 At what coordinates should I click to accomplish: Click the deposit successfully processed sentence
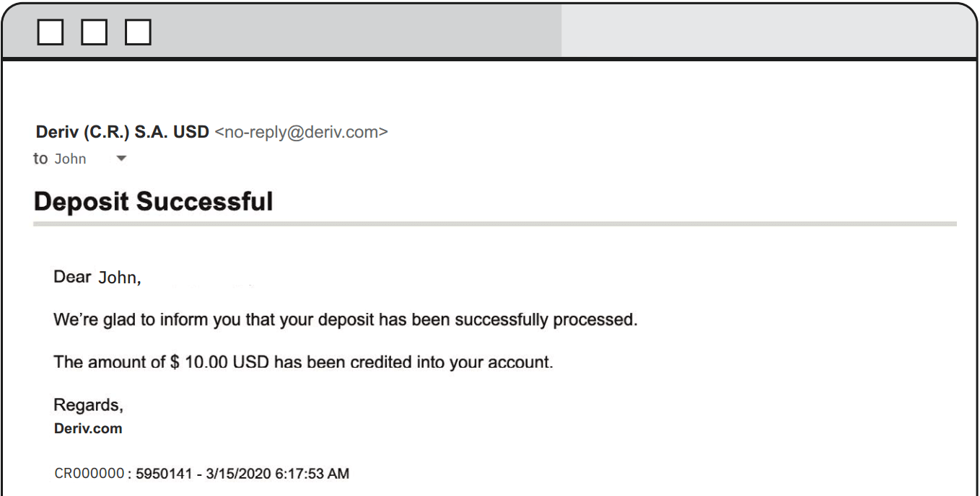pyautogui.click(x=345, y=319)
